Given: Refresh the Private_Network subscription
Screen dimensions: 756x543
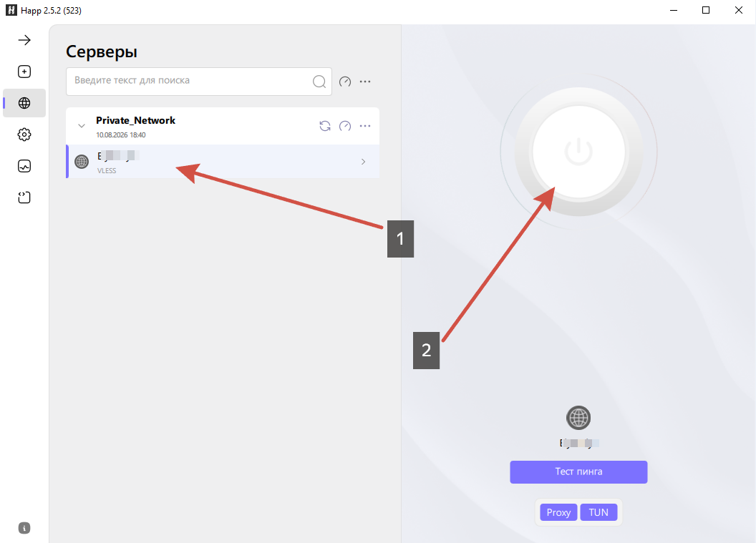Looking at the screenshot, I should (325, 126).
